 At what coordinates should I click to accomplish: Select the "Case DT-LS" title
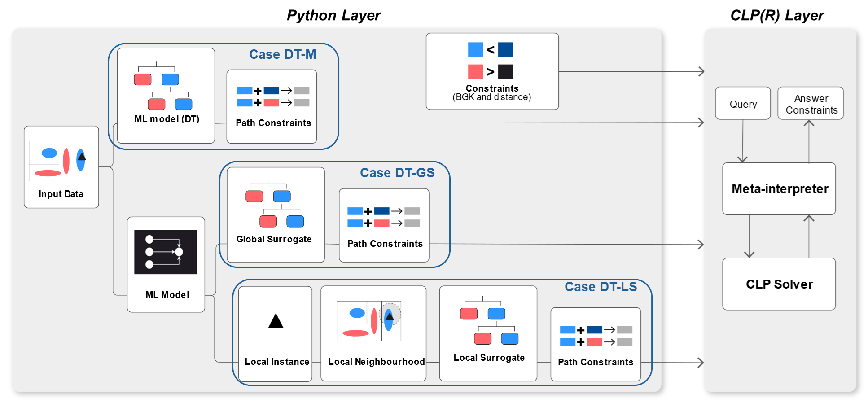point(601,287)
